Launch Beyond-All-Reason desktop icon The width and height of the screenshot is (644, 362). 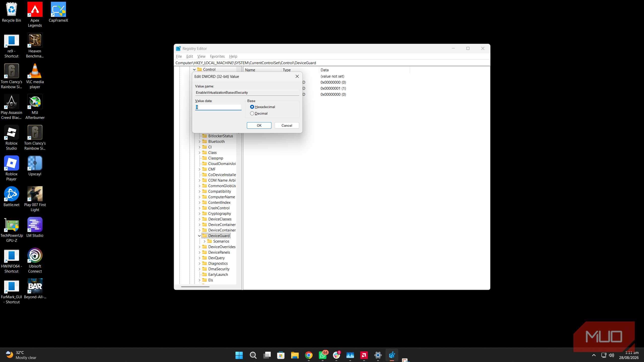pos(35,289)
